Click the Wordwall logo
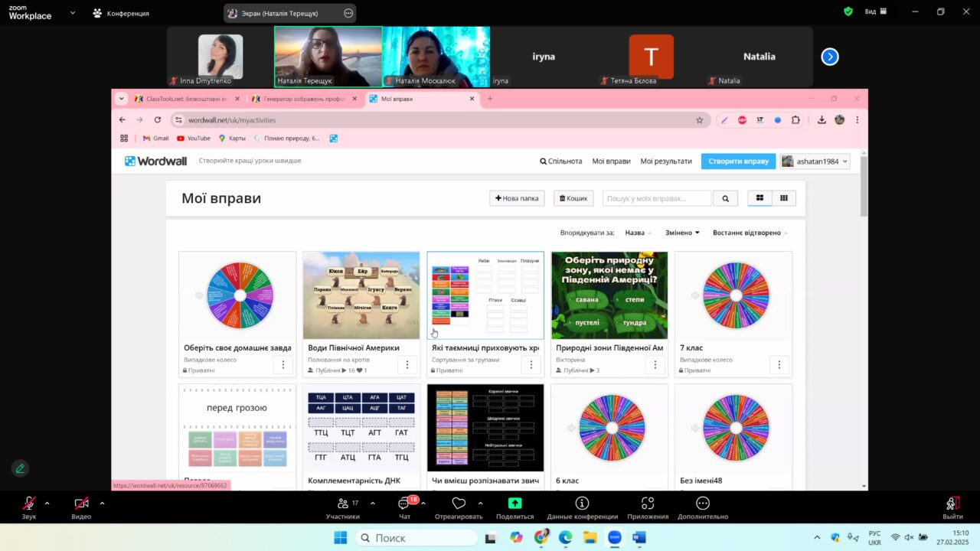980x551 pixels. click(156, 161)
